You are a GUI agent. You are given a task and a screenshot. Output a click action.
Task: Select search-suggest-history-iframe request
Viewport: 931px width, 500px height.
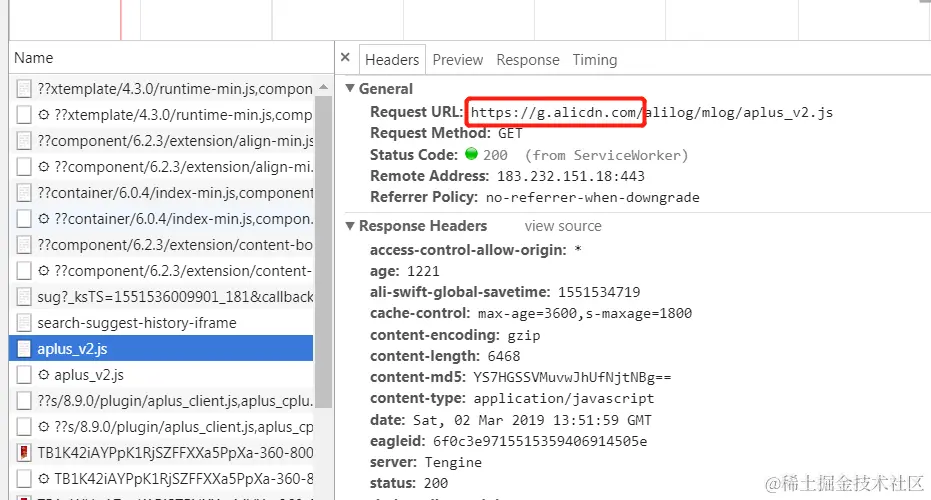coord(161,322)
